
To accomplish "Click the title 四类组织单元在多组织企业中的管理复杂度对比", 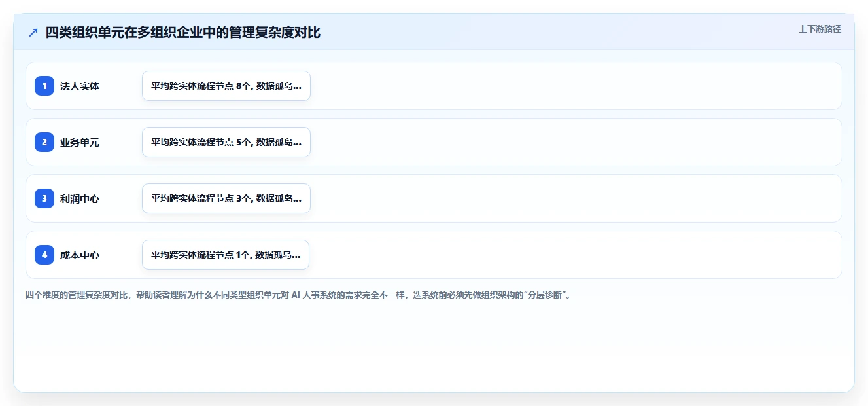I will [183, 32].
